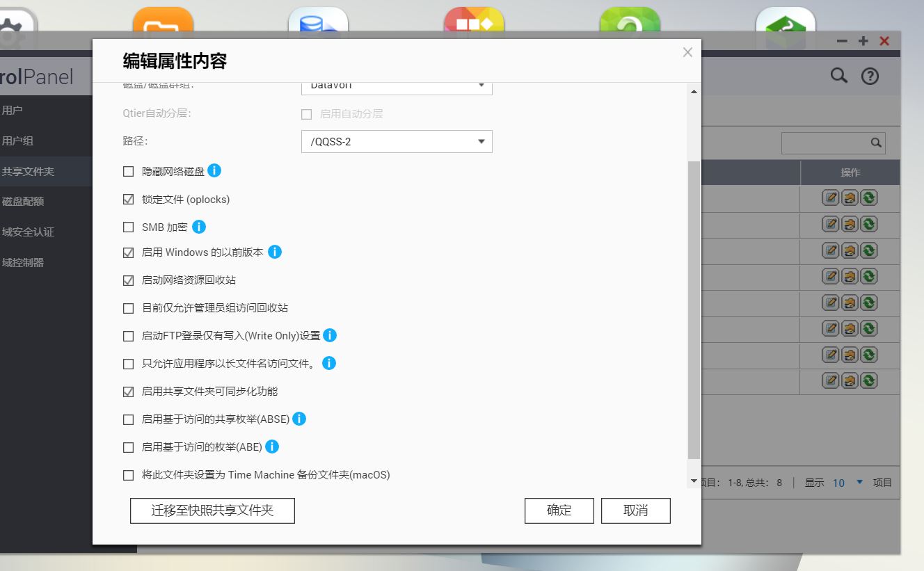Click green refresh icon in last table row
The width and height of the screenshot is (924, 571).
coord(868,380)
